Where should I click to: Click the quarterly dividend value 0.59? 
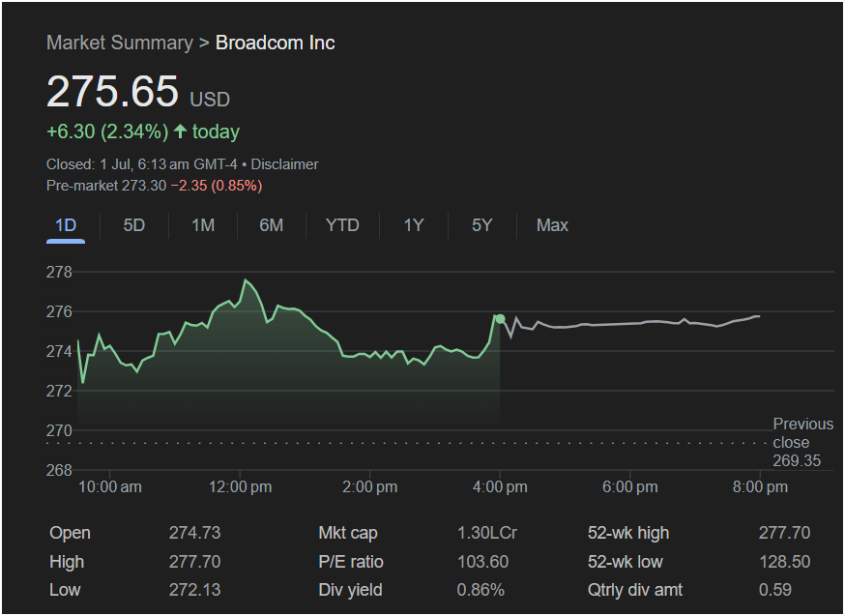775,590
